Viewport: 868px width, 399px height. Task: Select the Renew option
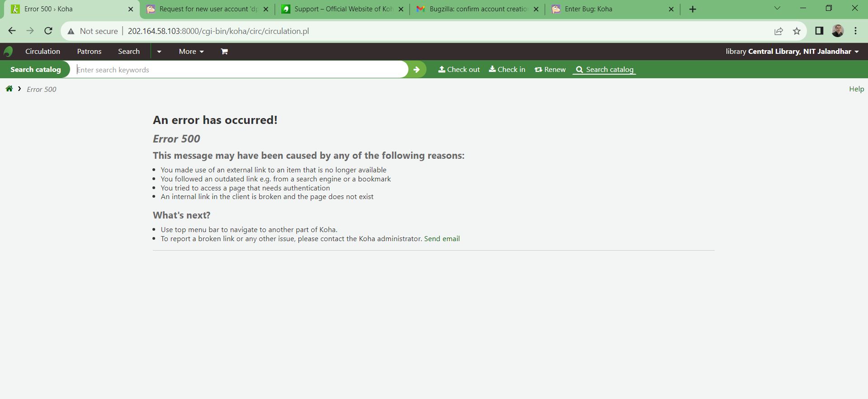(550, 70)
